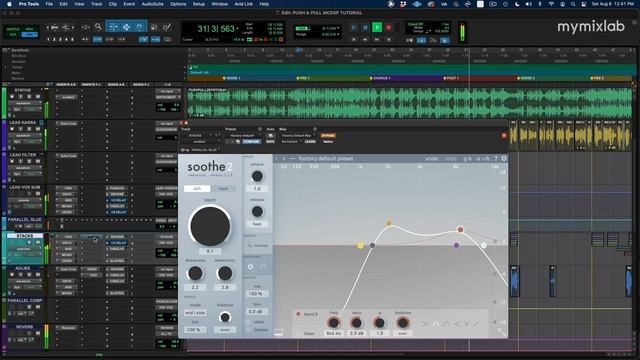This screenshot has height=360, width=640.
Task: Open stereo mode mid/side dropdown
Action: pos(195,313)
